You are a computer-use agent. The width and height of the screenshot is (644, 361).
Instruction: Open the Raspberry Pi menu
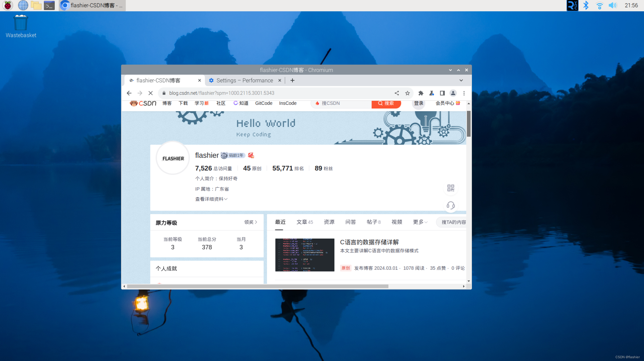click(8, 5)
